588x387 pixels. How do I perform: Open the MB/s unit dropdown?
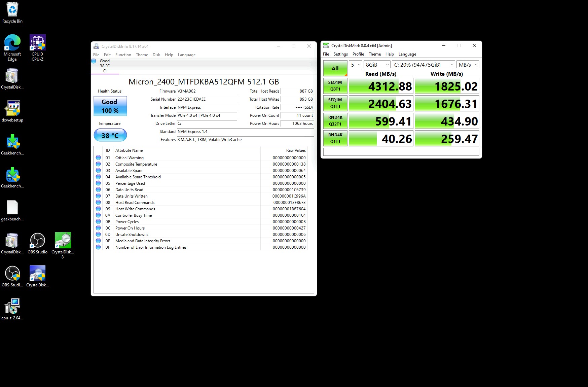[468, 65]
